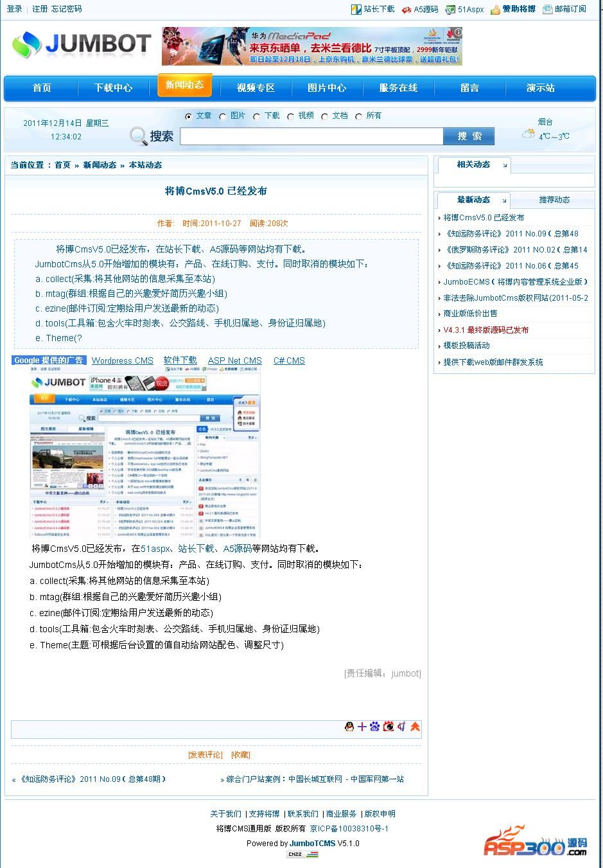Open previous article 《知远防务评论》2011 No.09

pos(92,779)
